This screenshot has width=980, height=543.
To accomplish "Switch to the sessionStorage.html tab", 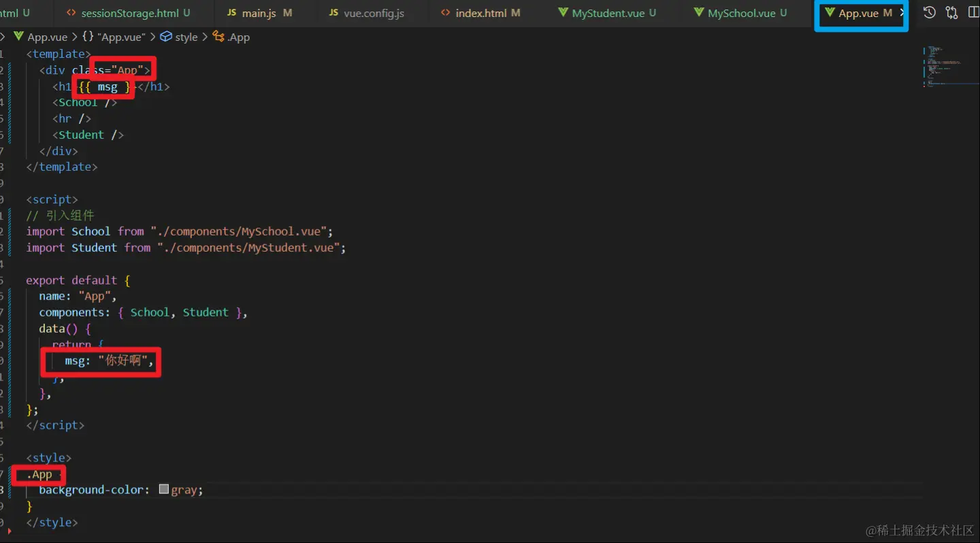I will pos(129,13).
